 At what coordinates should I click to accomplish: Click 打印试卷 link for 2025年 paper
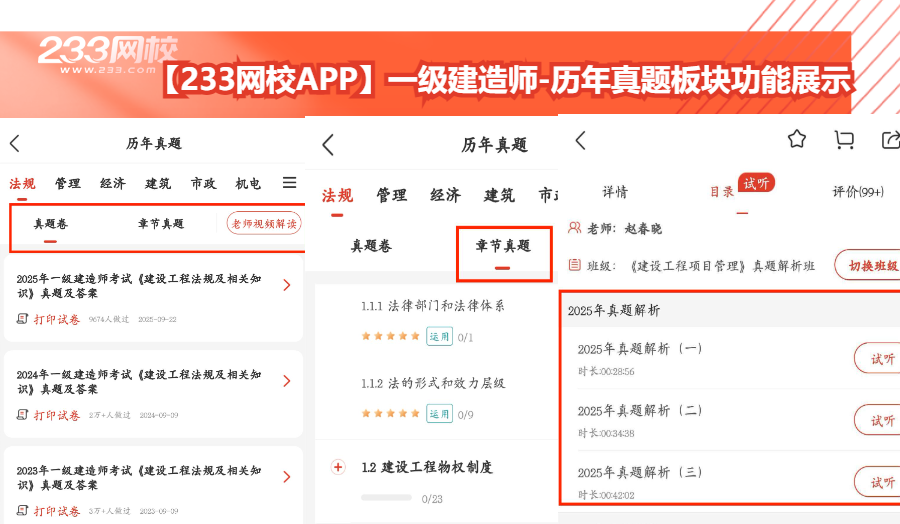56,319
